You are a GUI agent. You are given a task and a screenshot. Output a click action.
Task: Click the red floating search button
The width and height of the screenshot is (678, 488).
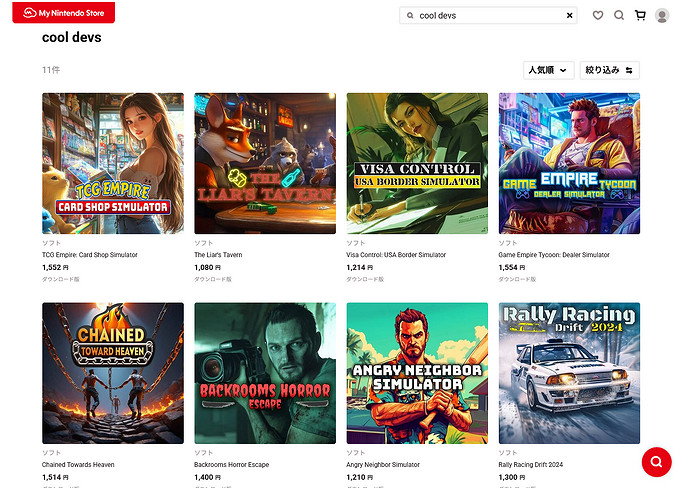[x=655, y=462]
